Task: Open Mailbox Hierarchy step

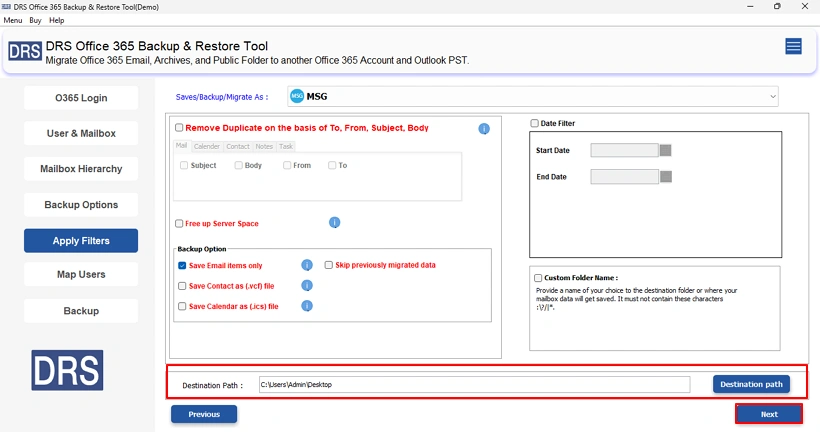Action: 81,169
